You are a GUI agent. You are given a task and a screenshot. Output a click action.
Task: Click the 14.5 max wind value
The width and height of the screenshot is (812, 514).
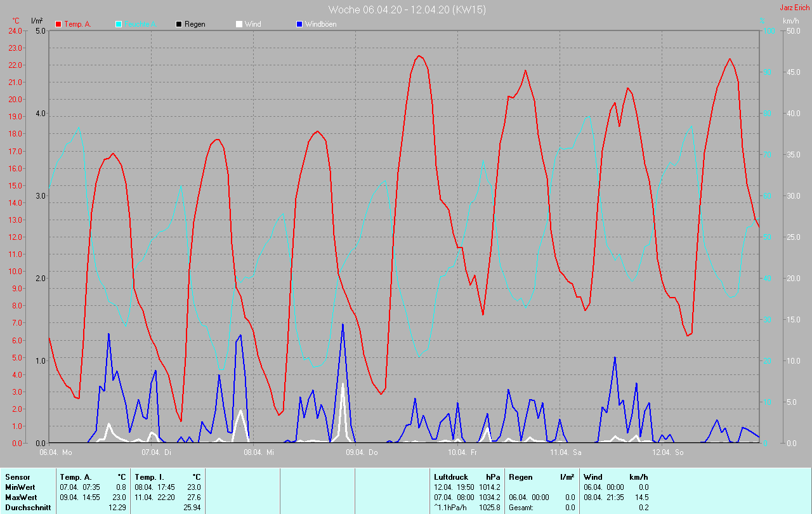coord(641,498)
